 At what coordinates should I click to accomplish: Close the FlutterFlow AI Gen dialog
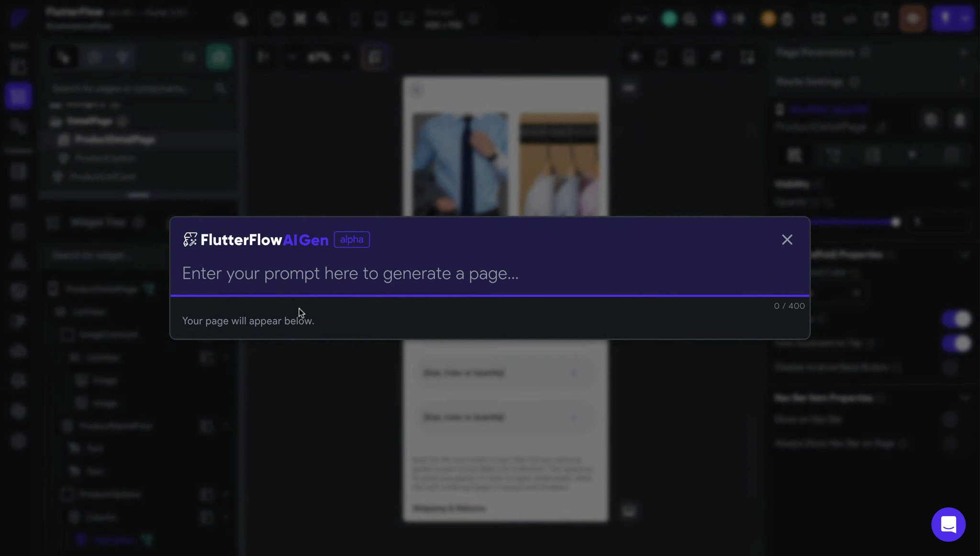[x=787, y=240]
